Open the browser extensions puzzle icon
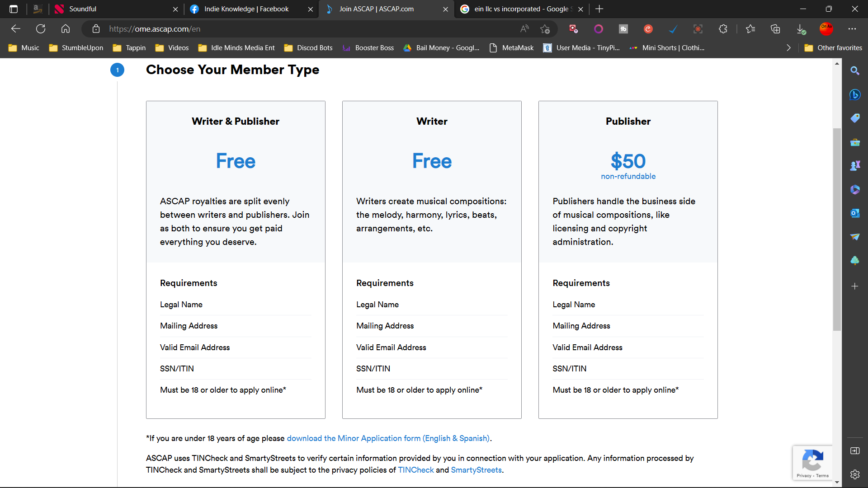Viewport: 868px width, 488px height. [x=723, y=29]
